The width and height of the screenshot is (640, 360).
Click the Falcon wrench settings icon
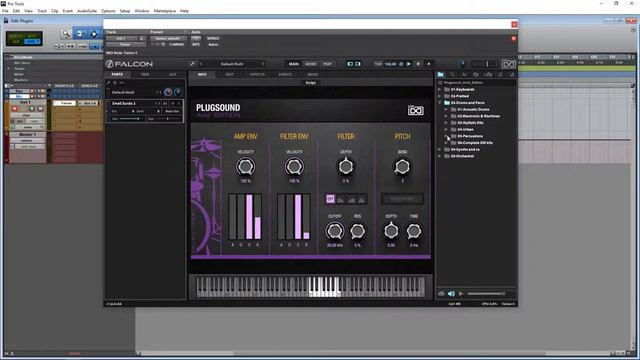tap(192, 64)
